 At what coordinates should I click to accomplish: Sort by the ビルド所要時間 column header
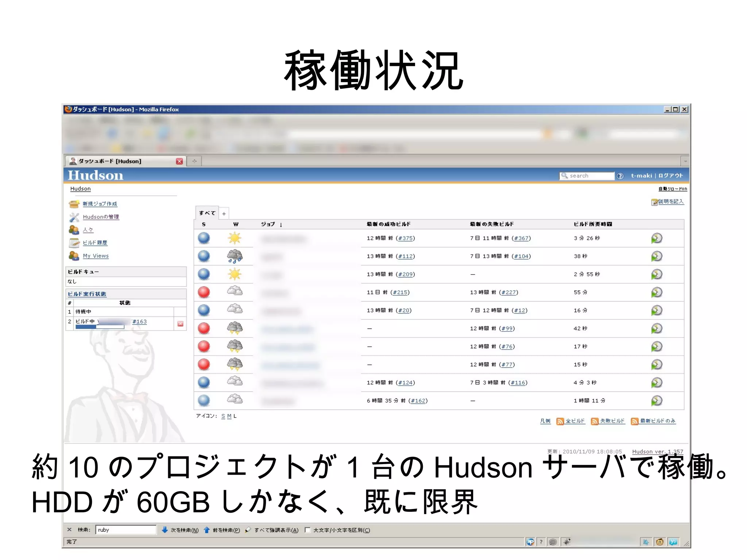click(x=593, y=224)
